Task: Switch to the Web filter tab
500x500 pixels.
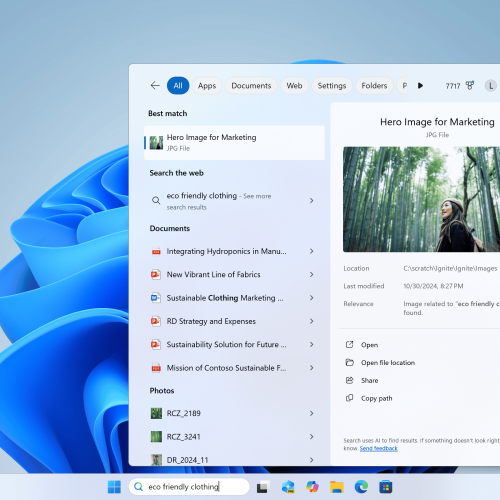Action: click(x=294, y=86)
